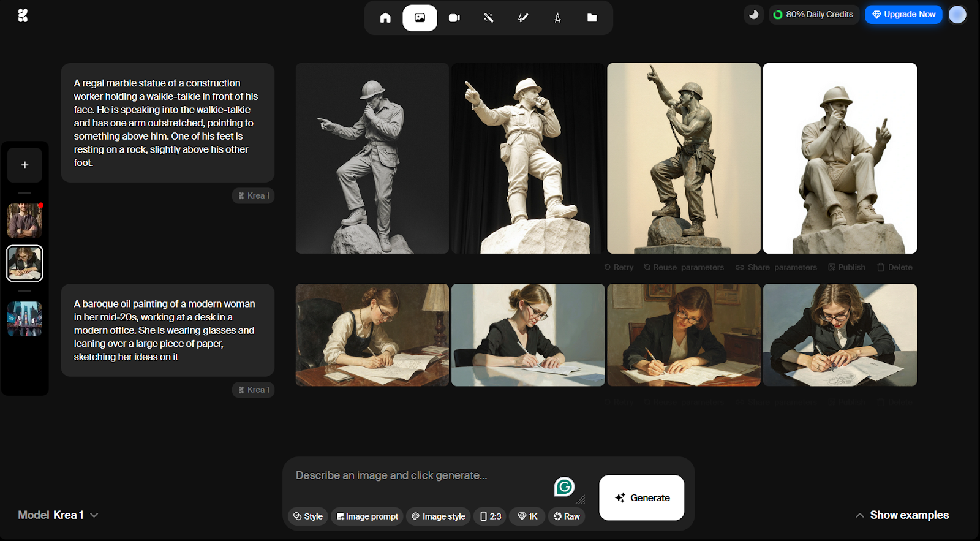Click the Krea logo
This screenshot has height=541, width=980.
pos(23,15)
